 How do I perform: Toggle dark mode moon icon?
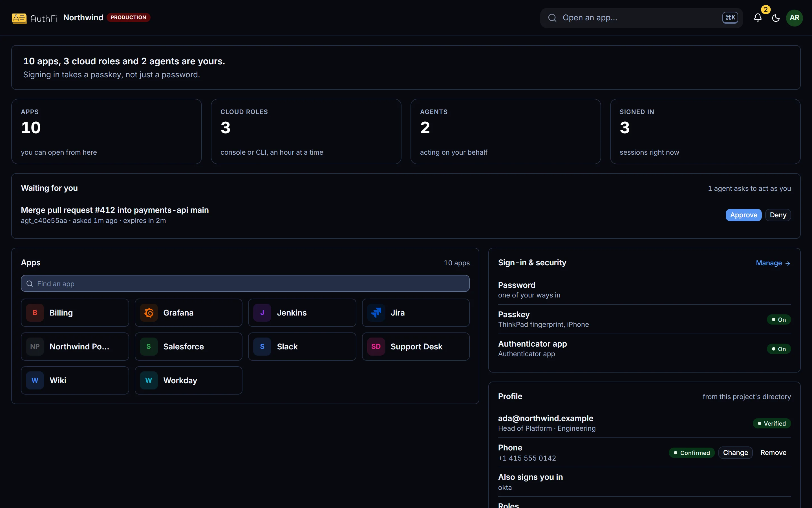776,18
